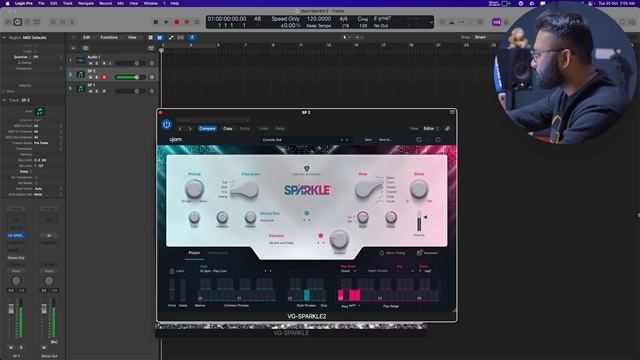Toggle the Latch lock icon
The width and height of the screenshot is (640, 360).
point(172,271)
